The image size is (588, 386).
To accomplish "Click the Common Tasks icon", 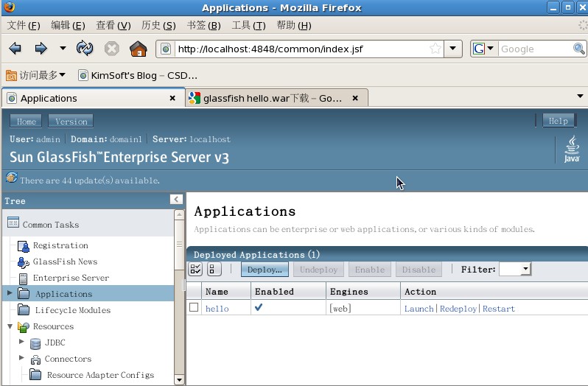I will [x=13, y=222].
